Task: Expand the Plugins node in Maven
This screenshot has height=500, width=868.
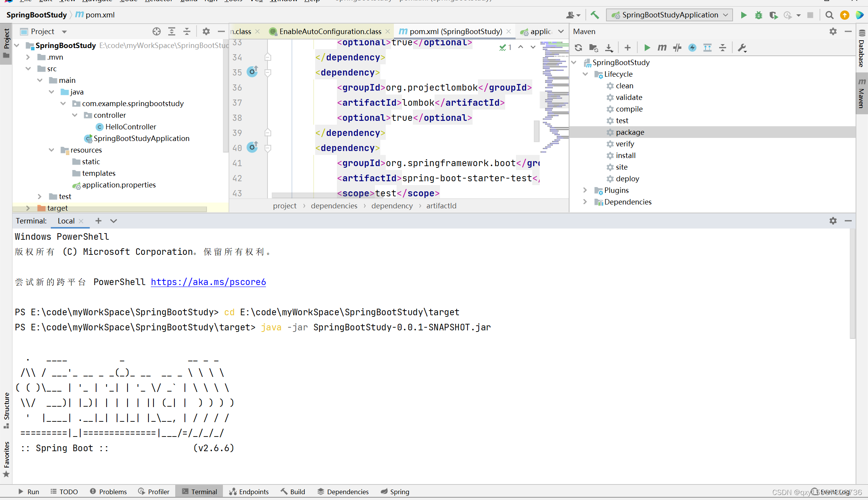Action: pos(585,190)
